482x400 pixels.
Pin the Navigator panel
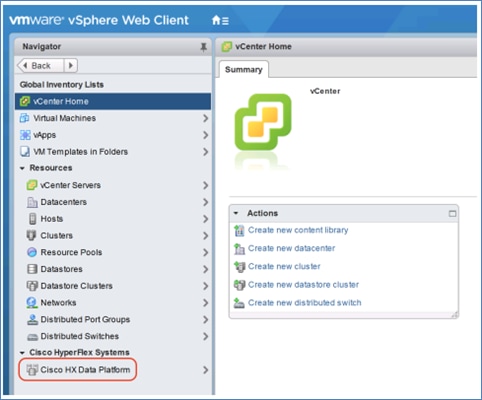click(x=203, y=47)
